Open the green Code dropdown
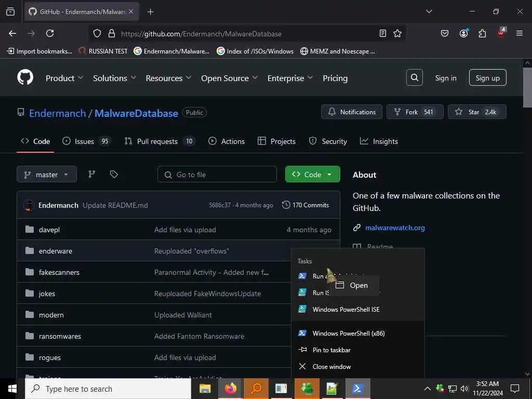 point(312,175)
